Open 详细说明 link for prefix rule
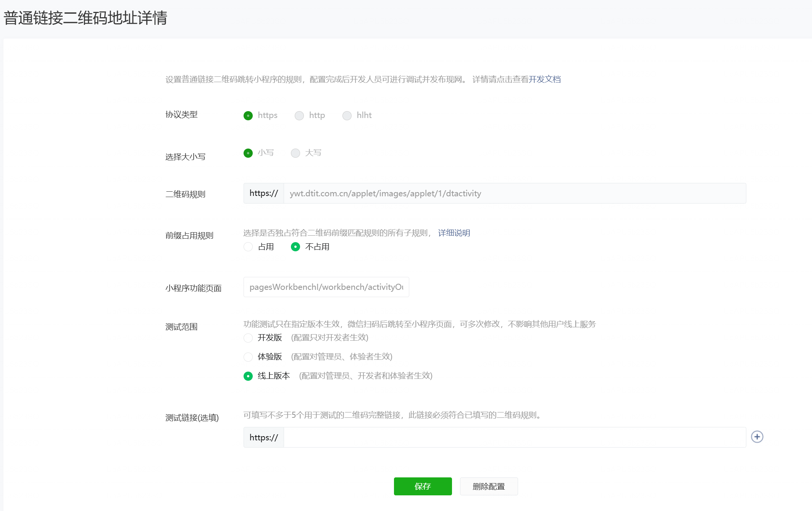The width and height of the screenshot is (812, 511). [454, 233]
